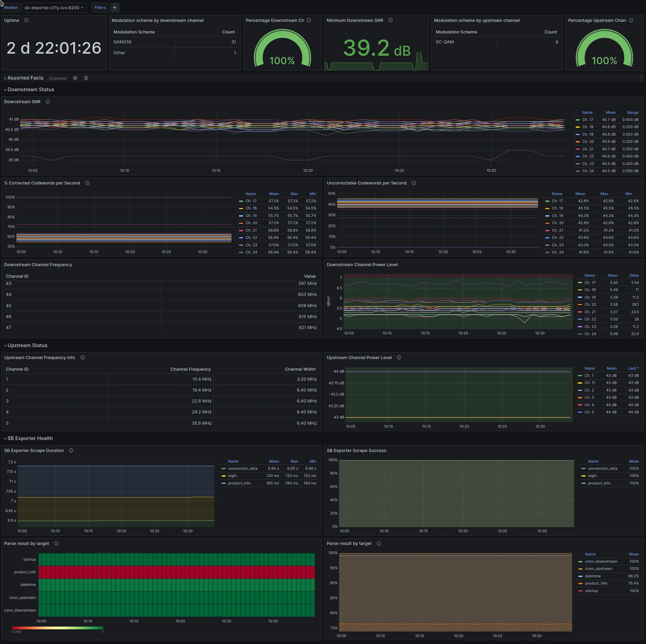Click the heatmap color scale legend bar

tap(57, 628)
